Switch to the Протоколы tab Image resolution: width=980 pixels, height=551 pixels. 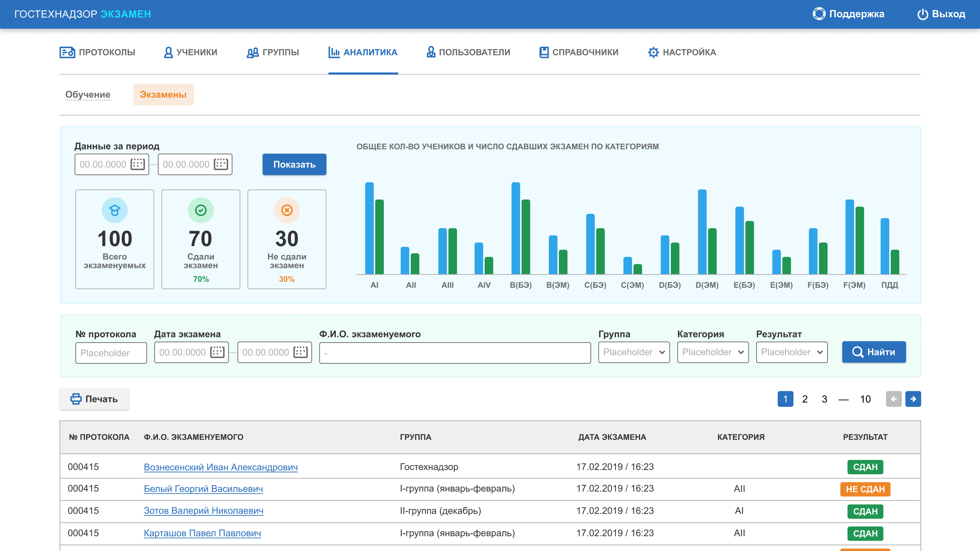point(98,52)
